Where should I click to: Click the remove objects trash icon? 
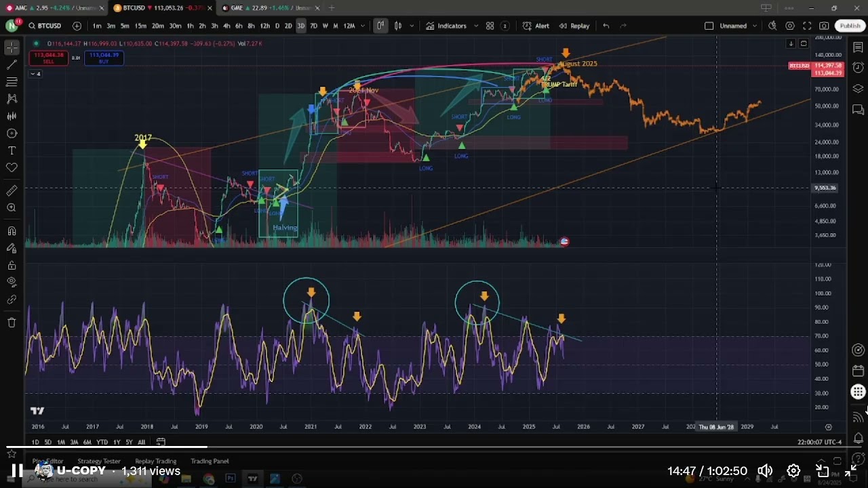click(12, 323)
